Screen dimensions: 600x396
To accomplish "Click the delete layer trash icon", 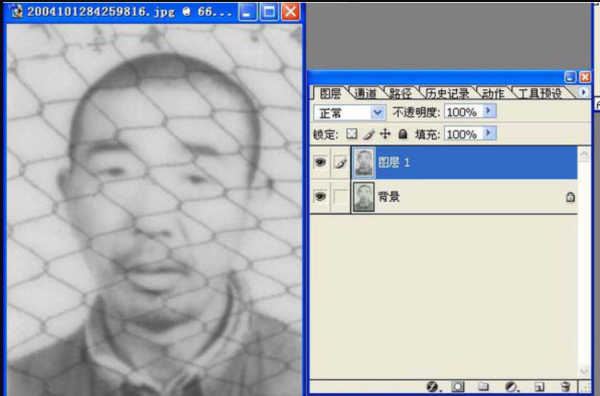I will coord(565,387).
